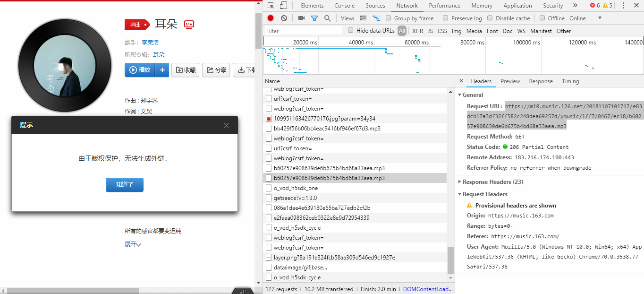The height and width of the screenshot is (294, 644).
Task: Open the network filter bar
Action: [x=314, y=18]
